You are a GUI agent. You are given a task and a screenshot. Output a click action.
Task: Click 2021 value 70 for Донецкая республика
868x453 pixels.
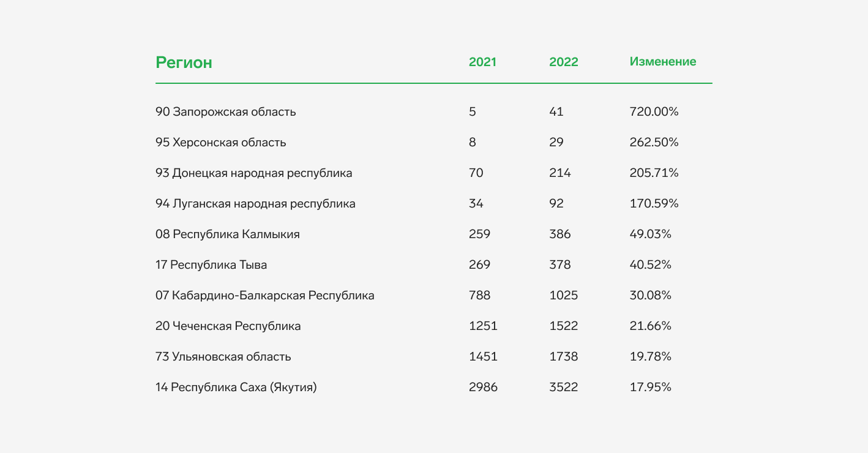tap(476, 173)
